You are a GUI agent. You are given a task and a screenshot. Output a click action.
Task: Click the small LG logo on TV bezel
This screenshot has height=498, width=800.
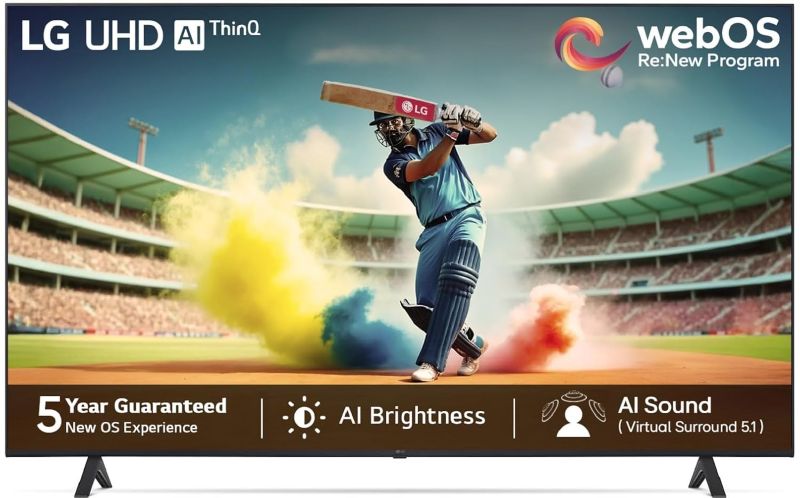pyautogui.click(x=399, y=451)
